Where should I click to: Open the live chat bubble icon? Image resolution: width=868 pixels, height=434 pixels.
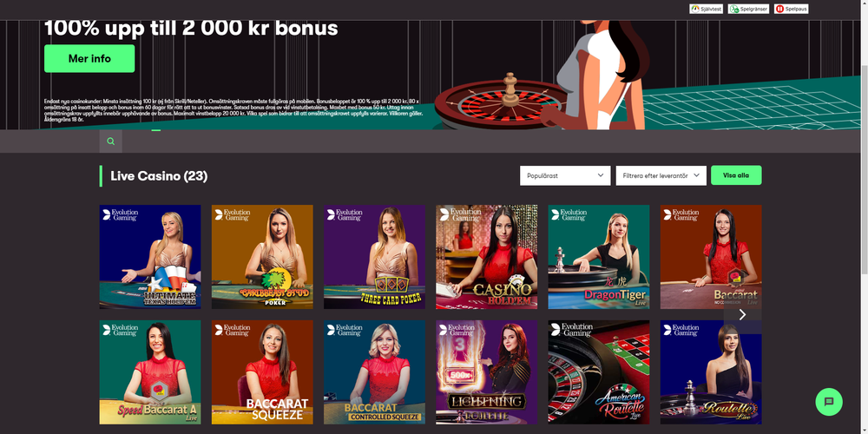[829, 402]
